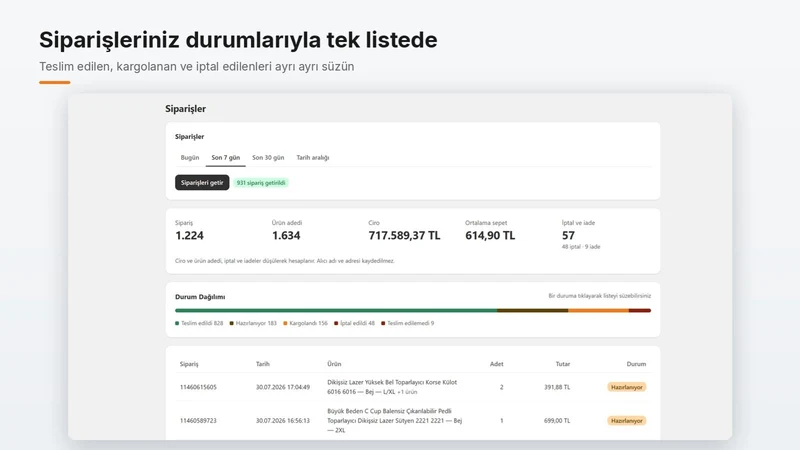This screenshot has width=800, height=450.
Task: Click the 931 sipariş getirildi badge
Action: 261,183
